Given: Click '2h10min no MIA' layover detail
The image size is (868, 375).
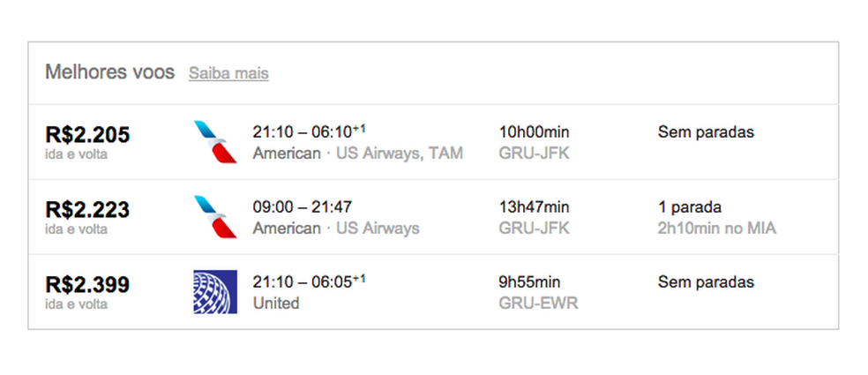Looking at the screenshot, I should [x=717, y=229].
